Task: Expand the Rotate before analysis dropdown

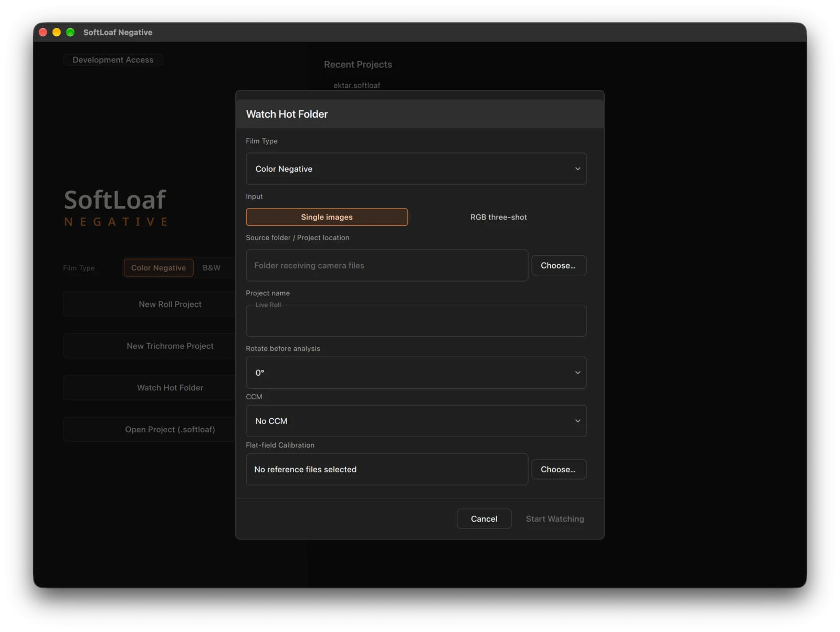Action: tap(416, 372)
